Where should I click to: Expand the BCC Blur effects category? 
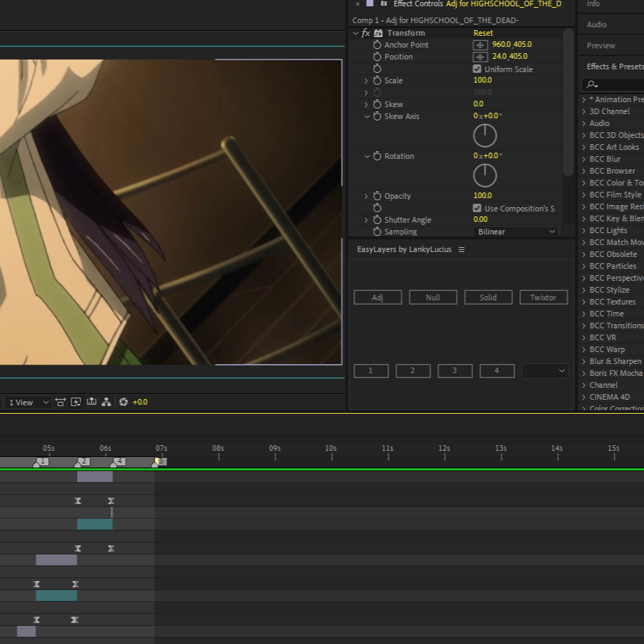tap(584, 159)
